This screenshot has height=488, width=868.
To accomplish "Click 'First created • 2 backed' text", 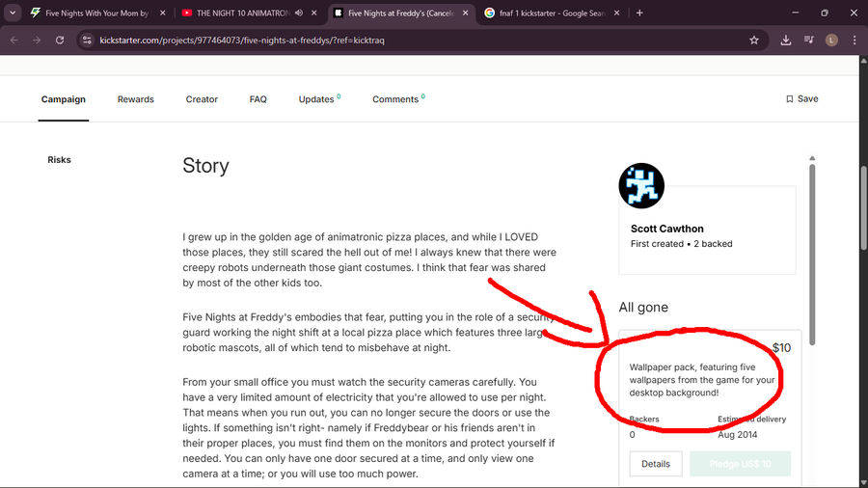I will (682, 243).
